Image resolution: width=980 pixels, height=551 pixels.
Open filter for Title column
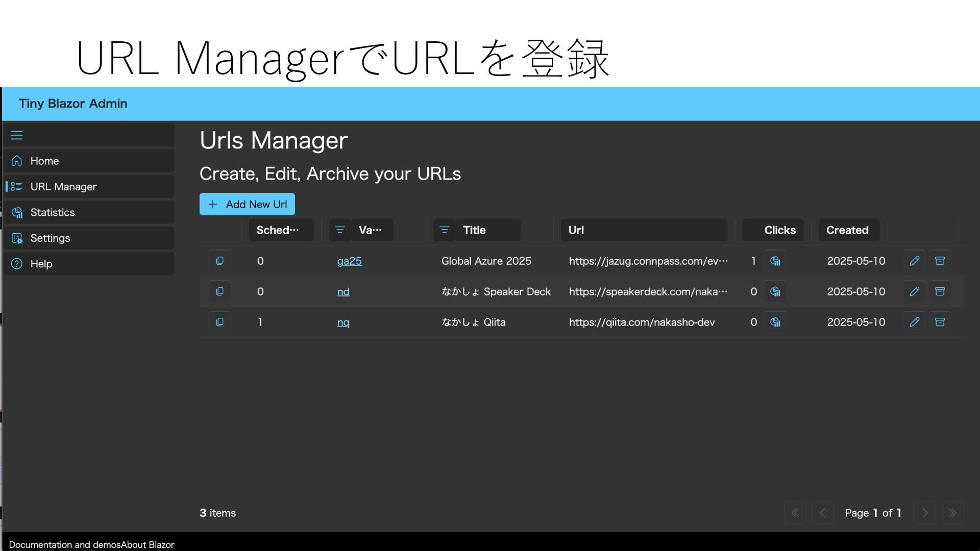444,230
